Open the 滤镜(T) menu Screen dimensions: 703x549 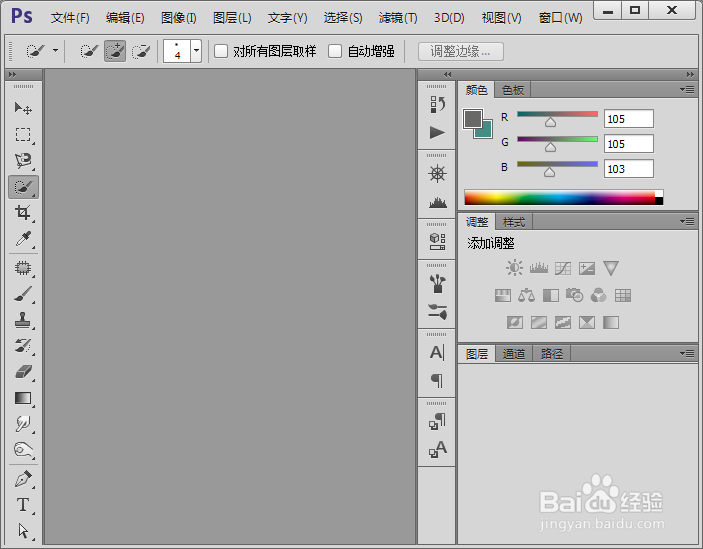coord(398,18)
